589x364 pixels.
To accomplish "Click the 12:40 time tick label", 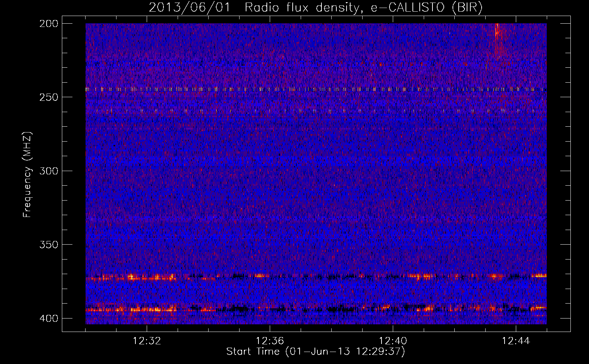I will [393, 341].
